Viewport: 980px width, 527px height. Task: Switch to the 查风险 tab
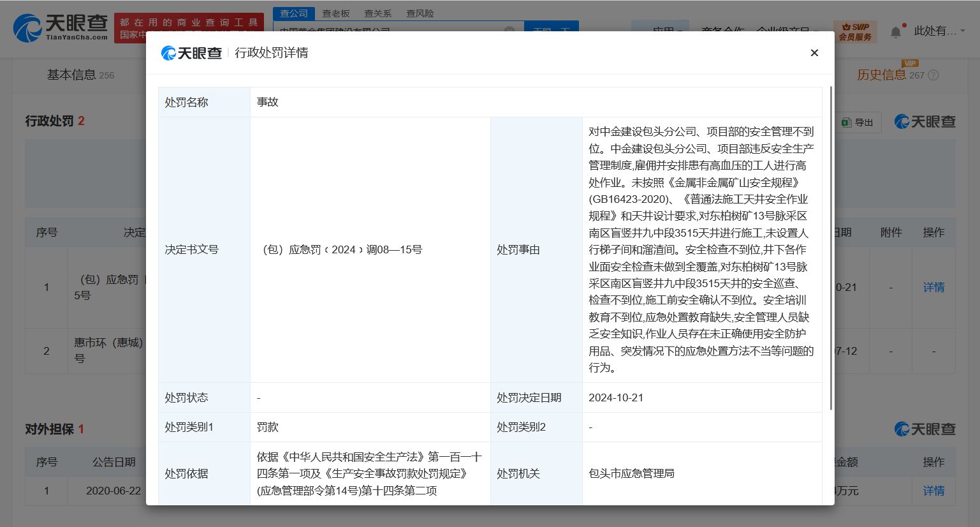[420, 13]
